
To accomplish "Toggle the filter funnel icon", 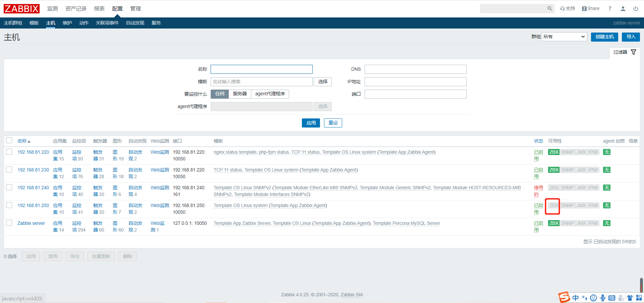I will [634, 52].
